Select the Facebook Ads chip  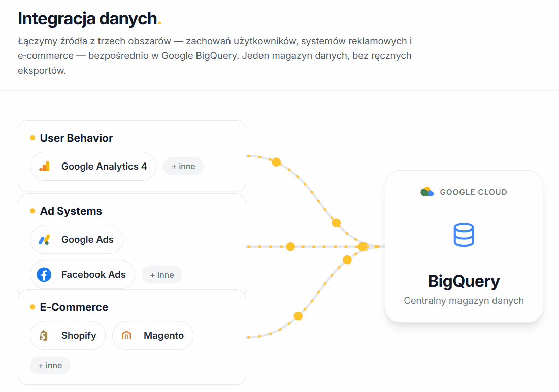82,275
